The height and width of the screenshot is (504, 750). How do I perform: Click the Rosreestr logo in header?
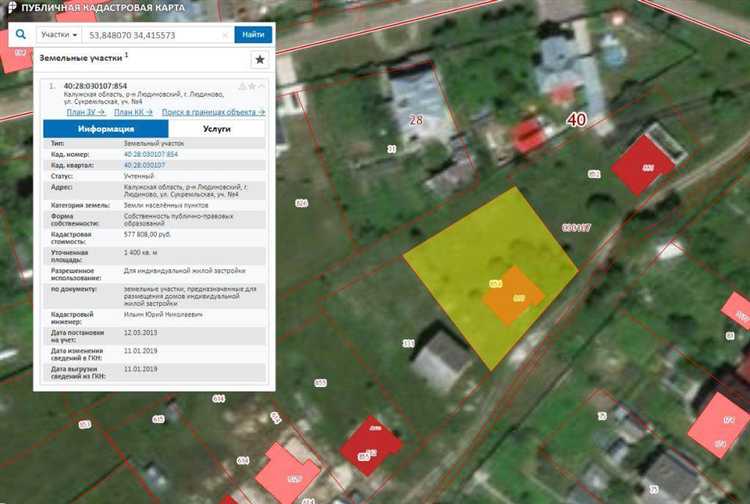pos(11,6)
